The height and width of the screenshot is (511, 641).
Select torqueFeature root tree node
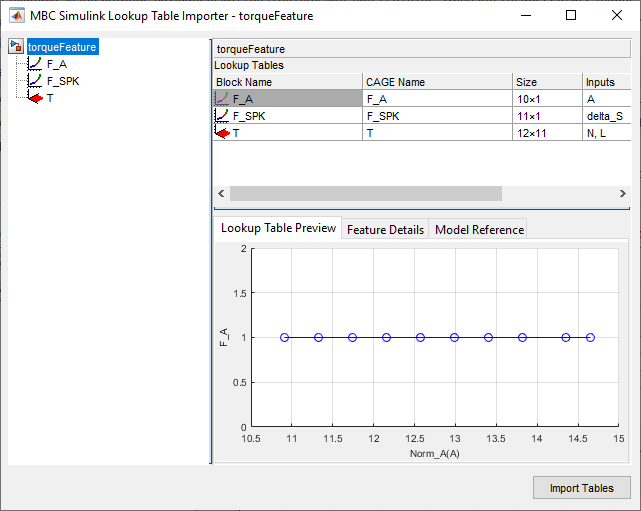pos(62,47)
